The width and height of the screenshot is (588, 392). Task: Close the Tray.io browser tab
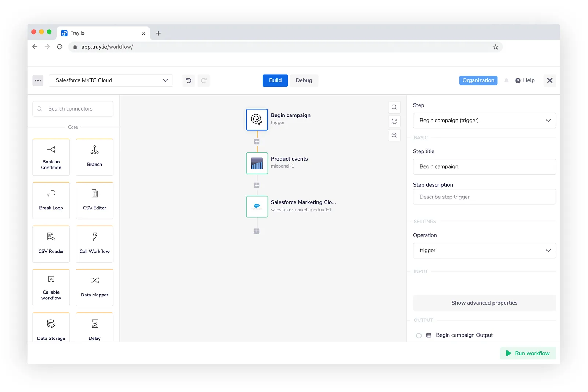tap(143, 33)
